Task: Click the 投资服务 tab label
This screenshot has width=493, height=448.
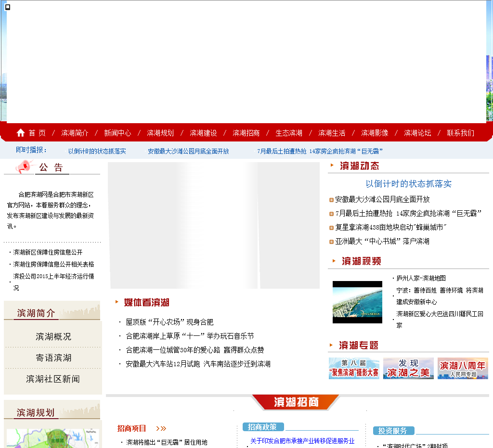Action: coord(394,431)
